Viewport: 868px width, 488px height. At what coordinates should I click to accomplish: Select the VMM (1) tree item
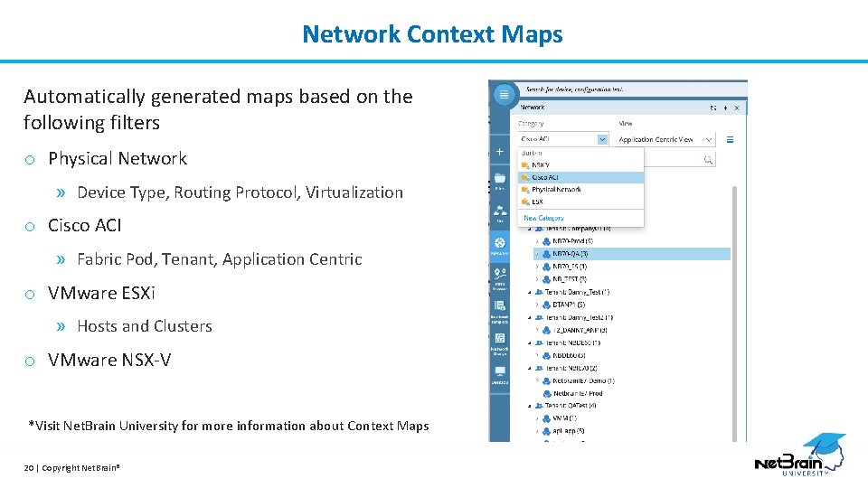(x=564, y=418)
